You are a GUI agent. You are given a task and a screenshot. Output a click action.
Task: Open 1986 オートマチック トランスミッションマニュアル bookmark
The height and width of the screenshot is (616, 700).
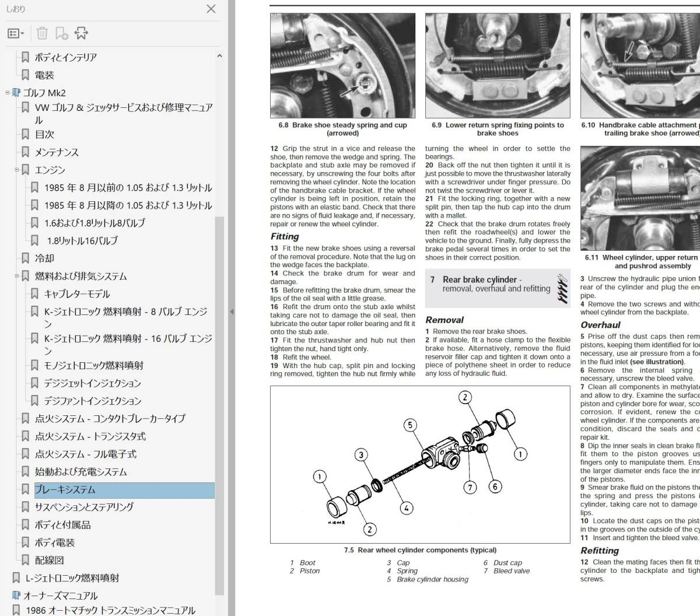pyautogui.click(x=110, y=610)
